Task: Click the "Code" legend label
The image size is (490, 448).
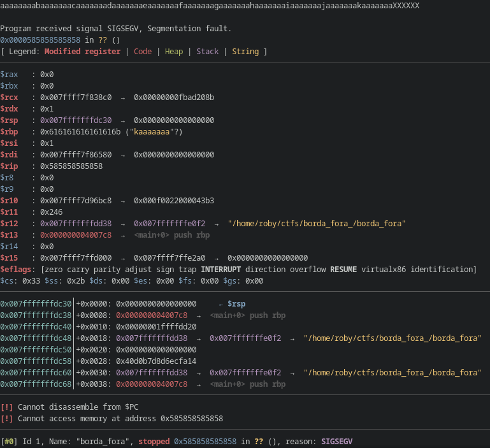Action: [143, 51]
